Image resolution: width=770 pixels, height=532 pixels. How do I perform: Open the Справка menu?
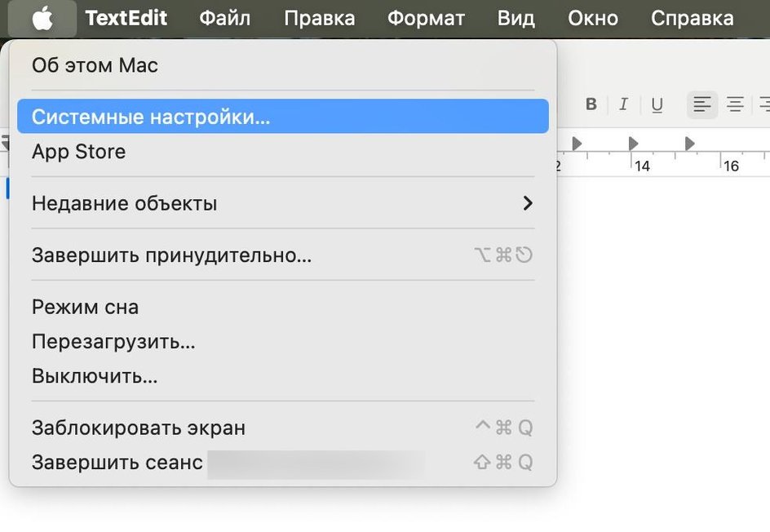click(x=692, y=19)
